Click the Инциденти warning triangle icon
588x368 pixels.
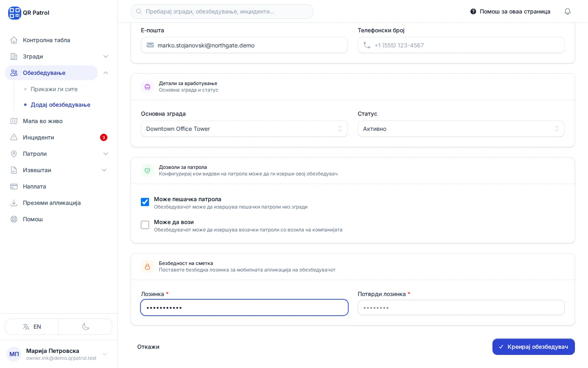14,137
